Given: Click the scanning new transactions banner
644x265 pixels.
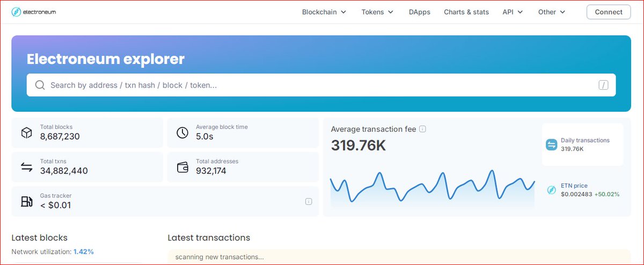Looking at the screenshot, I should [x=399, y=257].
